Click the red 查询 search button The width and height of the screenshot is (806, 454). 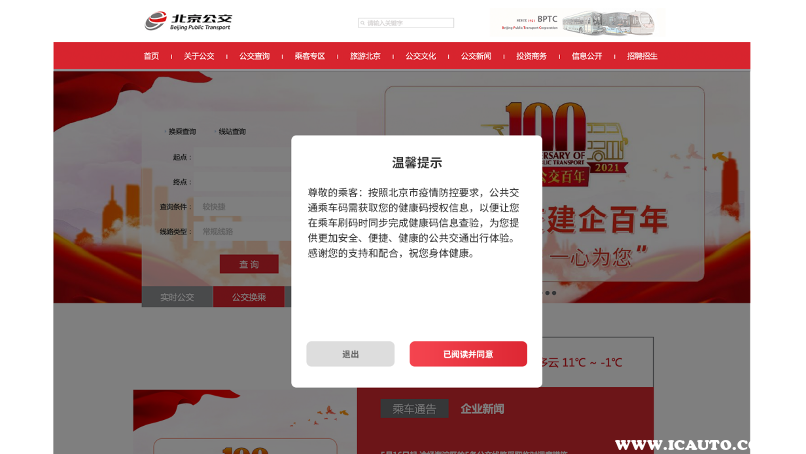click(248, 264)
